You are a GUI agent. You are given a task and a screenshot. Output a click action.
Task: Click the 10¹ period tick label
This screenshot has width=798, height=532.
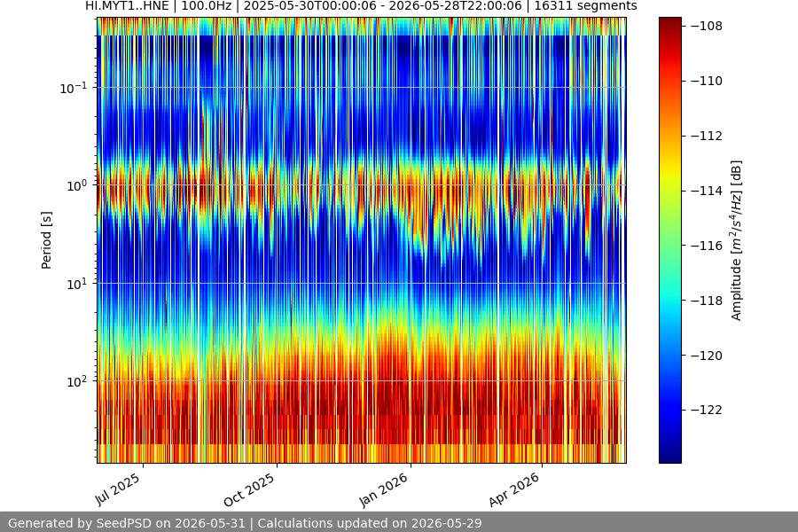point(77,284)
